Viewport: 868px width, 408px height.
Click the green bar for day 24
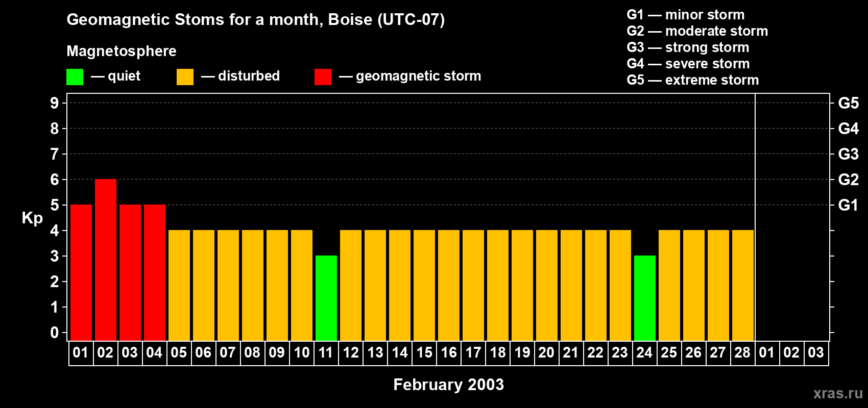[645, 298]
